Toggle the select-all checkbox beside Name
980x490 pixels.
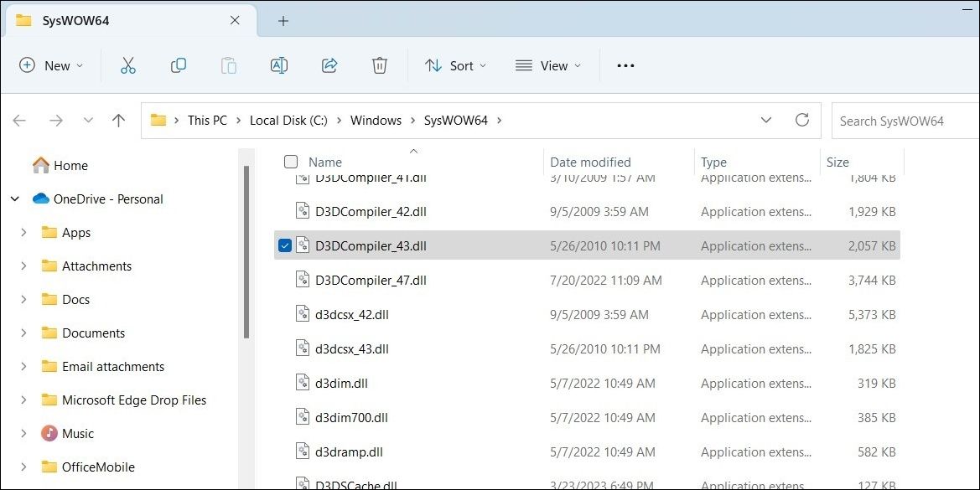[291, 162]
